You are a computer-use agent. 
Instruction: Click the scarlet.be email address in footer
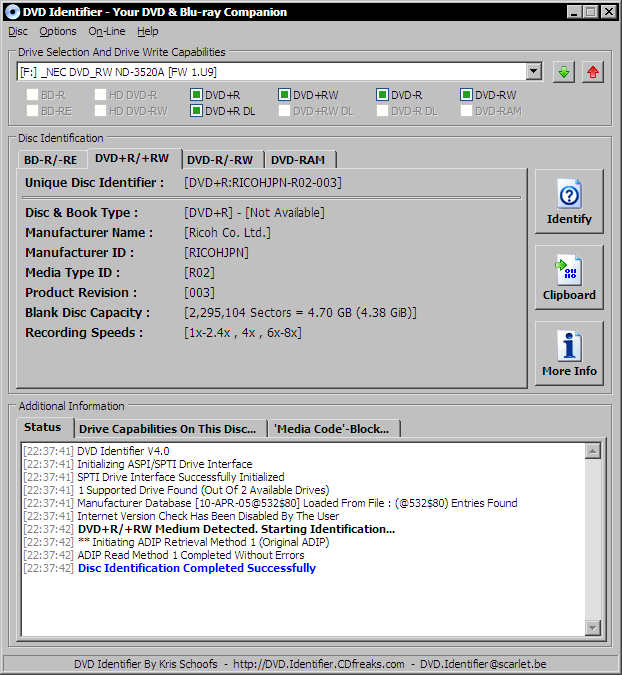483,664
